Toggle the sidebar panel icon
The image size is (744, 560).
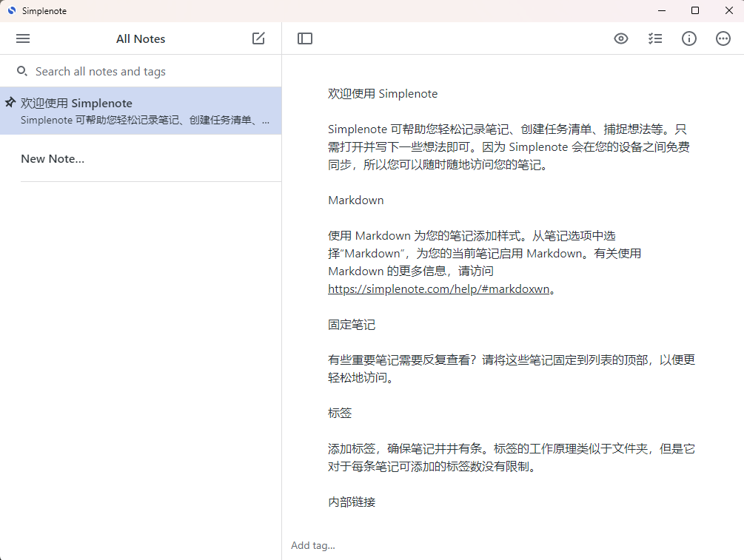304,38
